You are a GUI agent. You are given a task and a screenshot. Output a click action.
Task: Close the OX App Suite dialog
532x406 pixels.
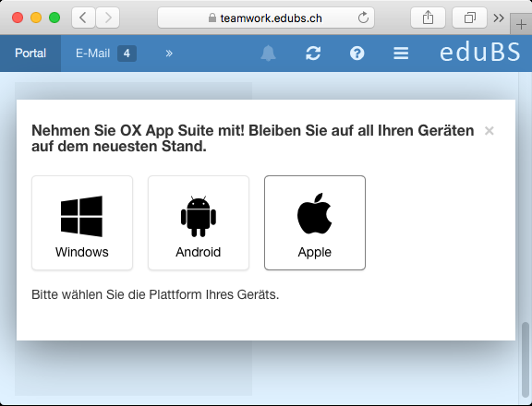489,130
